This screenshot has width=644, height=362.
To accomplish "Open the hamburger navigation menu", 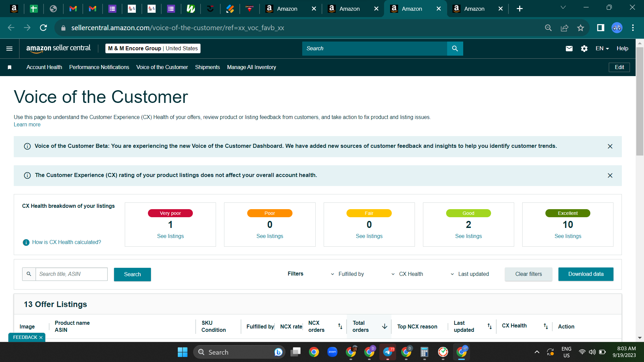I will 9,49.
